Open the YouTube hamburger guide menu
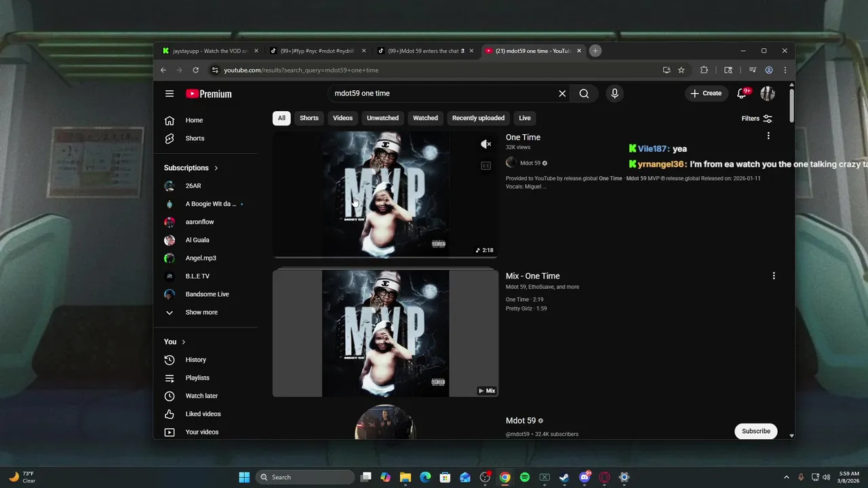Screen dimensions: 868x488 pos(170,94)
